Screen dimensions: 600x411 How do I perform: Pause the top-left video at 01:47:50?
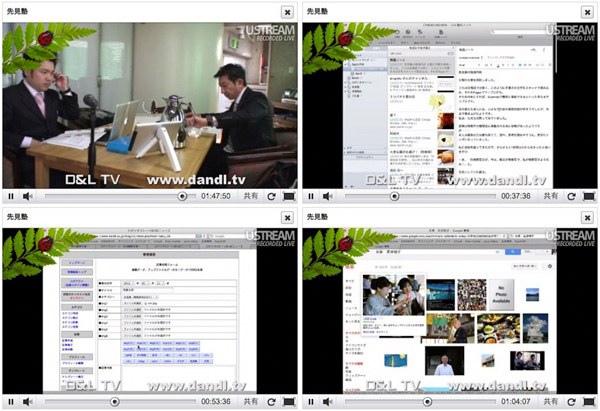pyautogui.click(x=11, y=196)
